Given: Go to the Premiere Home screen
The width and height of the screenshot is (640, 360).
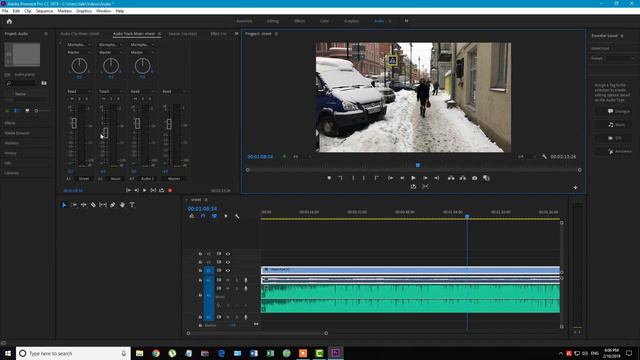Looking at the screenshot, I should tap(9, 21).
